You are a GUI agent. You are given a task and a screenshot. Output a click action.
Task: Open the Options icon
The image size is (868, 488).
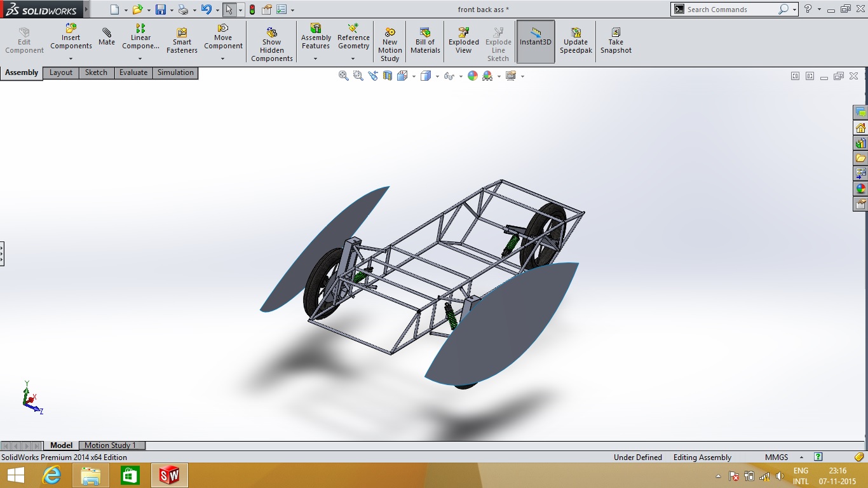281,10
